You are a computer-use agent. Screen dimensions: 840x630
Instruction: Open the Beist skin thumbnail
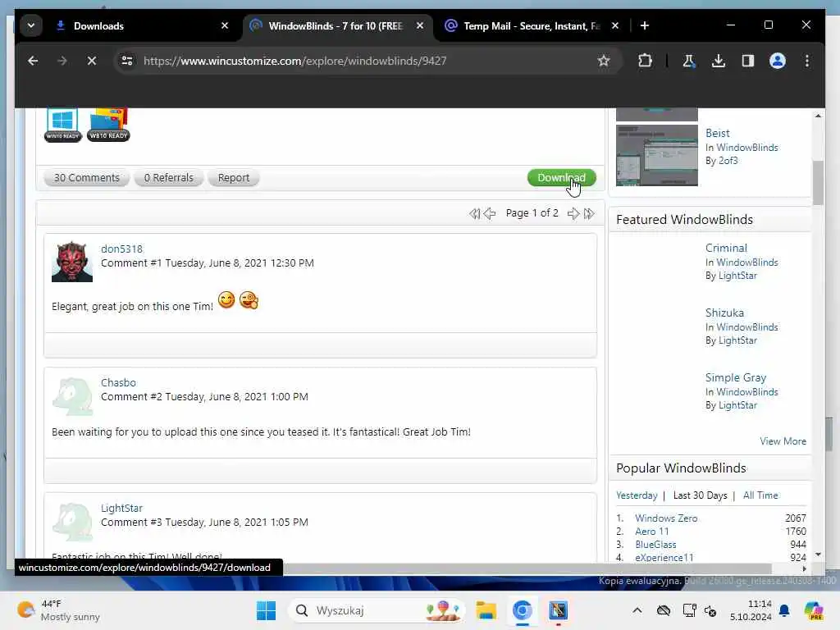(657, 155)
